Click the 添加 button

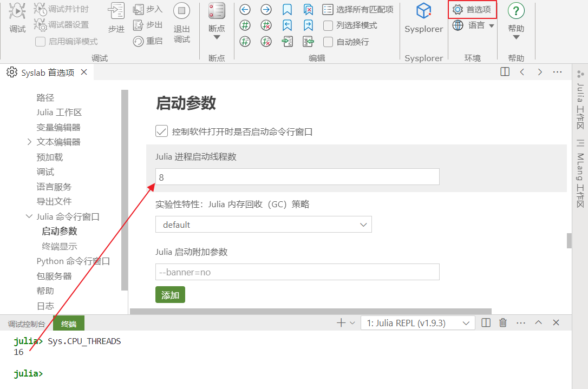point(170,295)
